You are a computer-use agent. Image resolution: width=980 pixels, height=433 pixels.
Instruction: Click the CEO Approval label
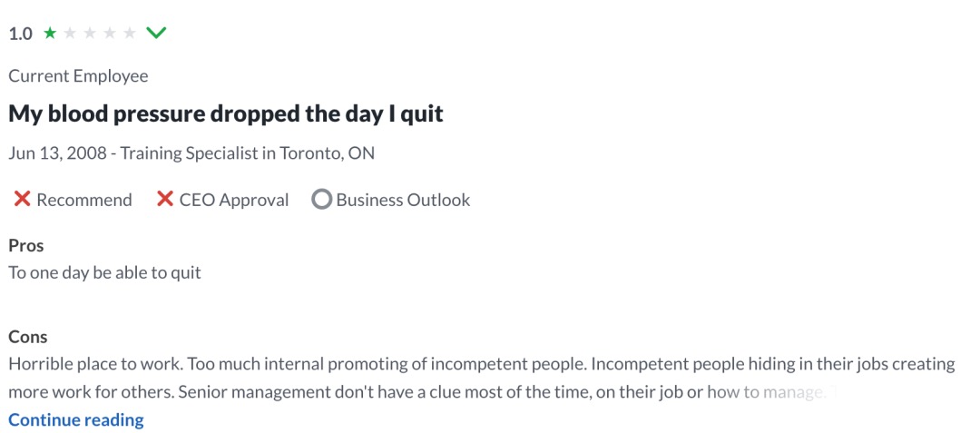tap(234, 200)
